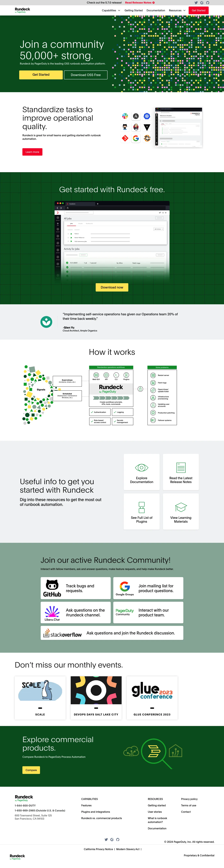This screenshot has height=868, width=224.
Task: Click Modern Slavery Act link
Action: tap(128, 849)
